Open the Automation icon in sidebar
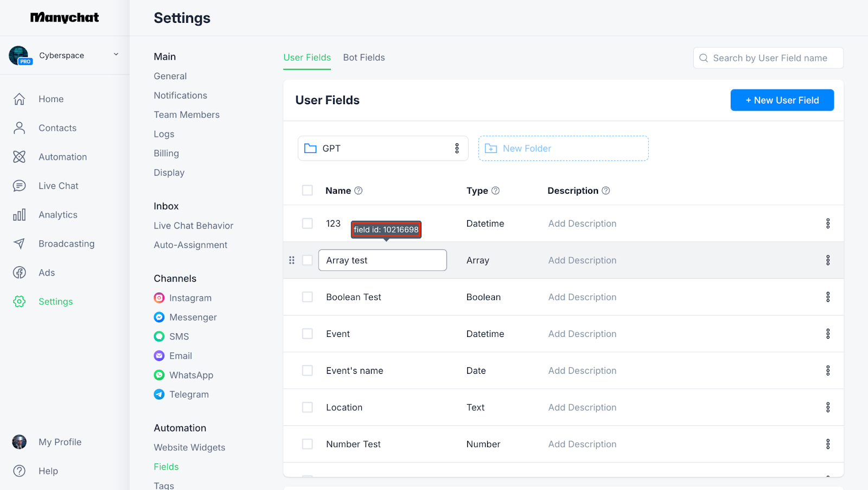Viewport: 868px width, 490px height. pos(20,157)
